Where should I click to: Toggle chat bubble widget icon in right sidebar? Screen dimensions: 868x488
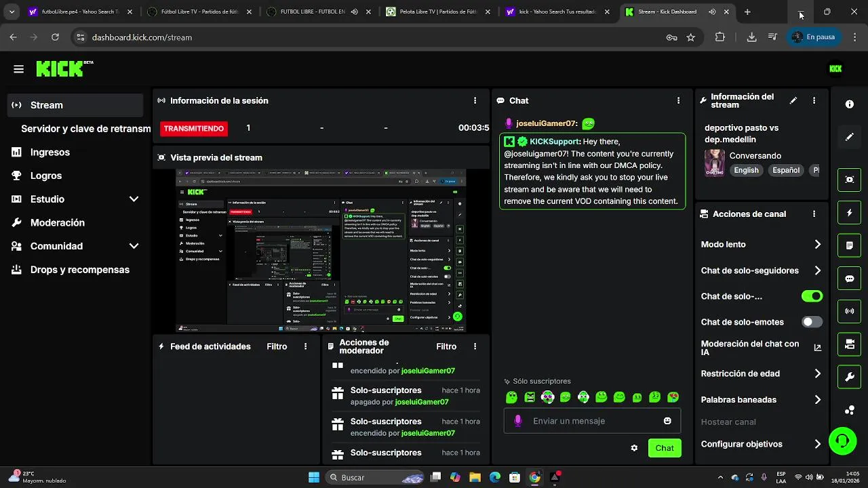[x=850, y=279]
